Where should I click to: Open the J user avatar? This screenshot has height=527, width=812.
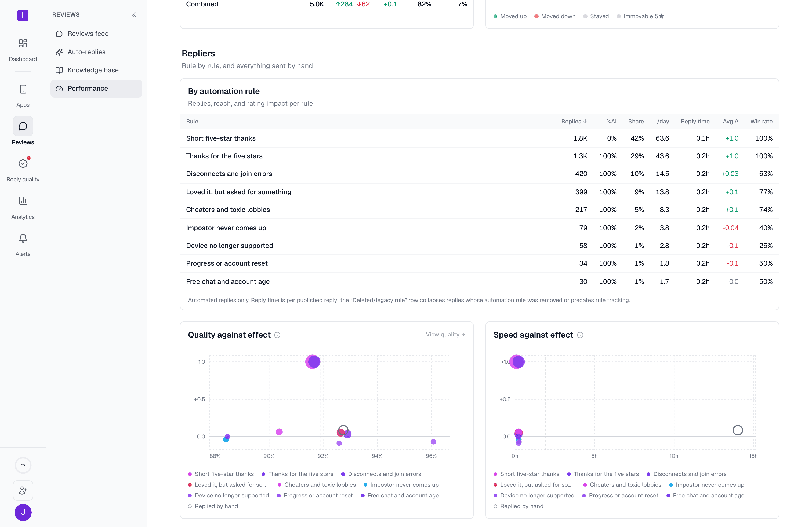pos(23,512)
